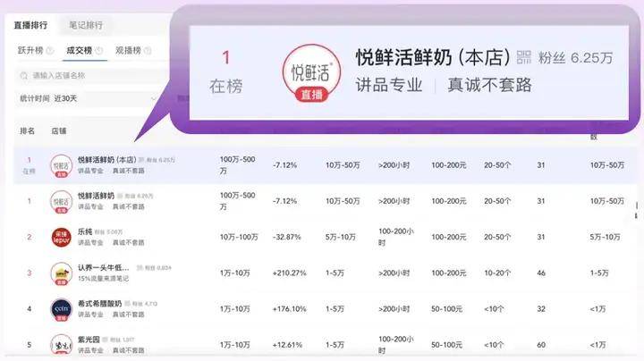
Task: Click the search magnifier icon in store name field
Action: tap(24, 75)
